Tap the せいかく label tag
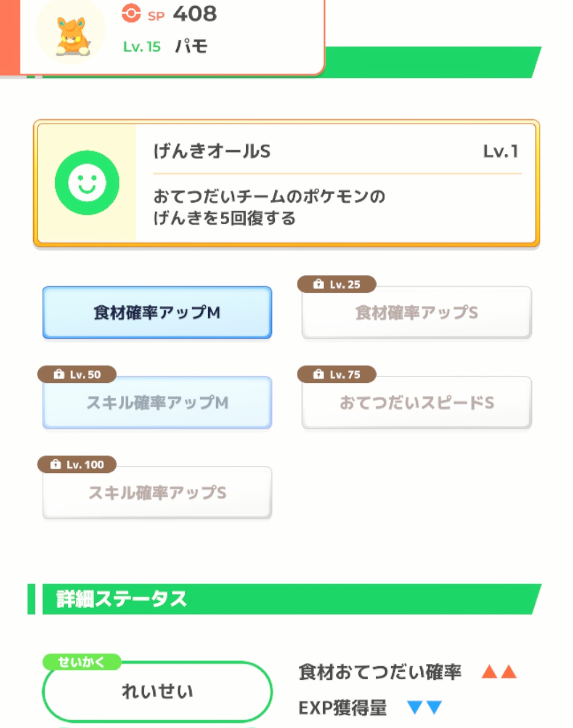 click(82, 662)
